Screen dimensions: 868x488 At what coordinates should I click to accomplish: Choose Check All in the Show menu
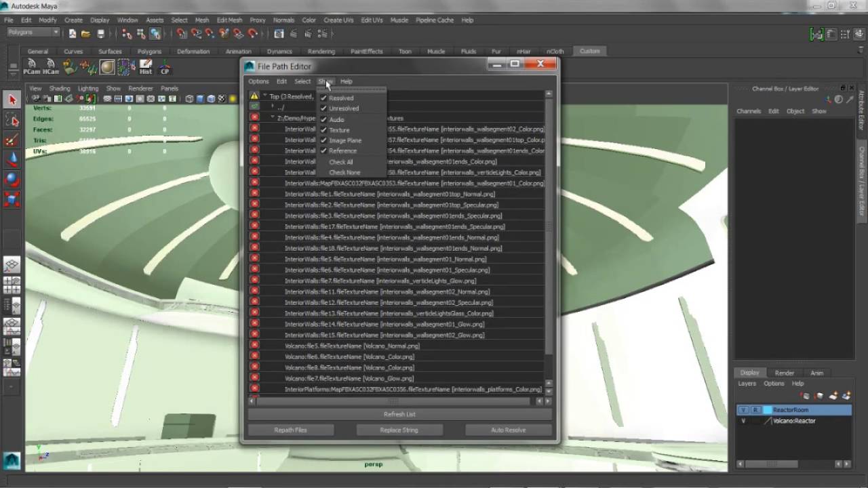(341, 162)
